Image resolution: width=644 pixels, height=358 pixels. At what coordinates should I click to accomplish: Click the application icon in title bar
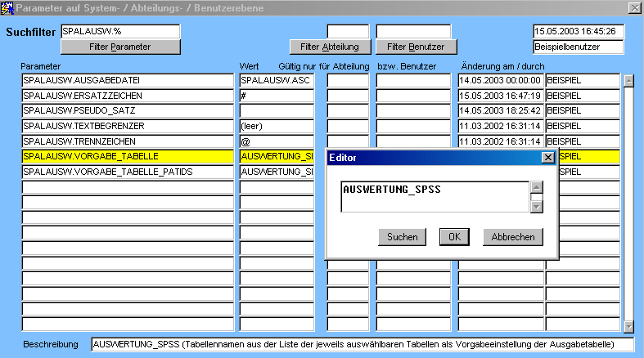click(x=9, y=7)
